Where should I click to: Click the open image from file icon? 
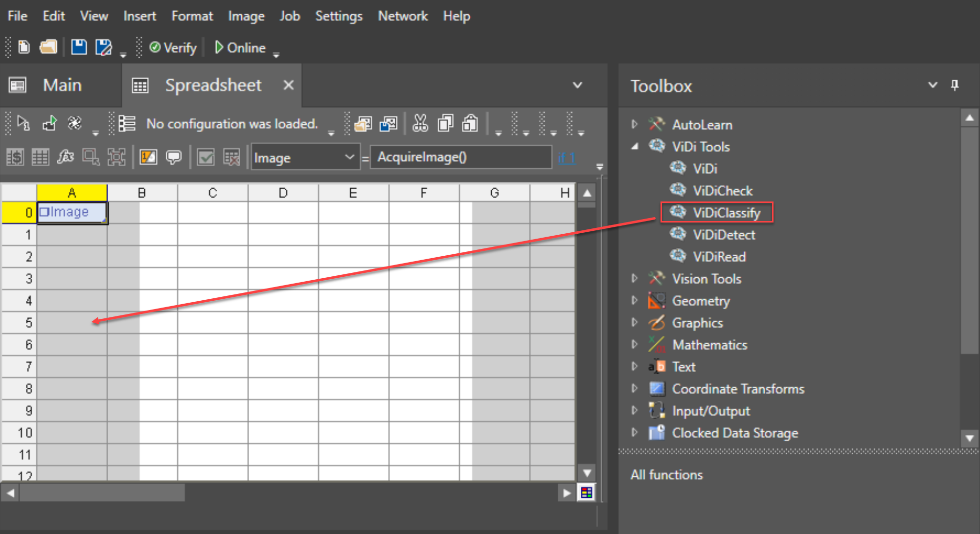[x=363, y=124]
